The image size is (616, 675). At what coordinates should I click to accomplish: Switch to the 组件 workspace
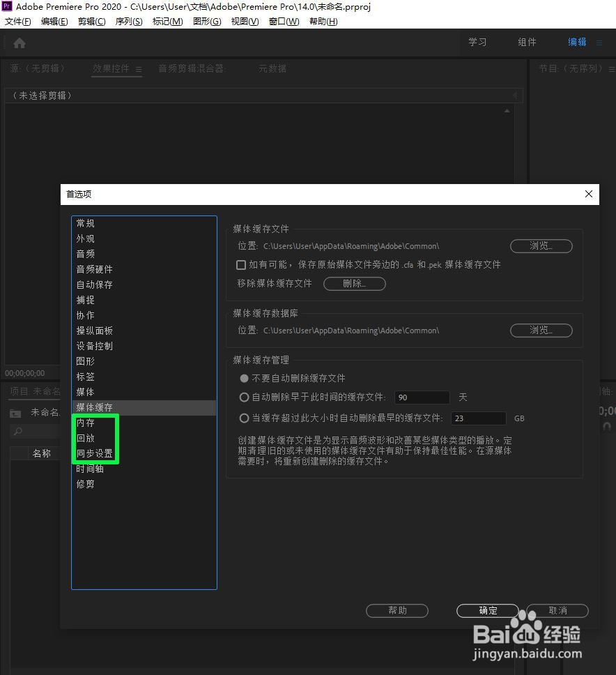point(527,42)
